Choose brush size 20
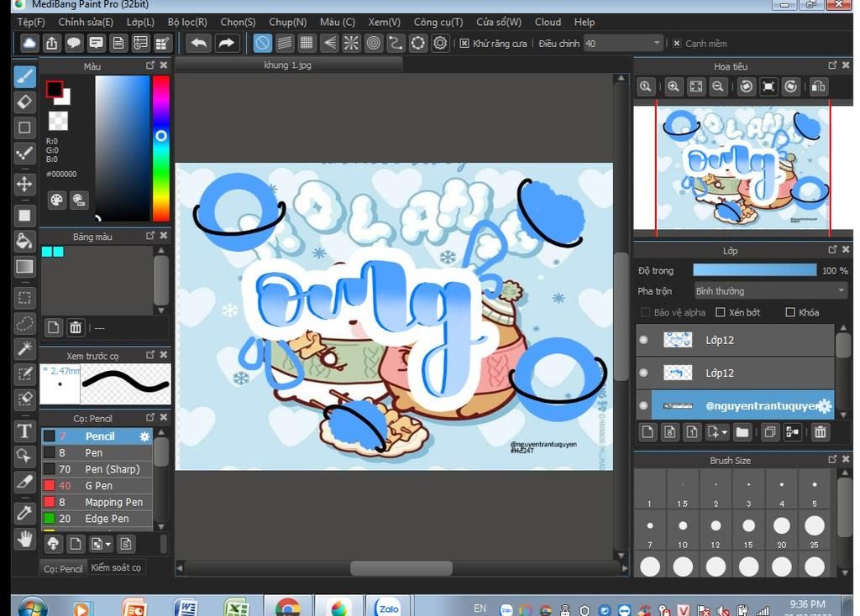 coord(782,530)
